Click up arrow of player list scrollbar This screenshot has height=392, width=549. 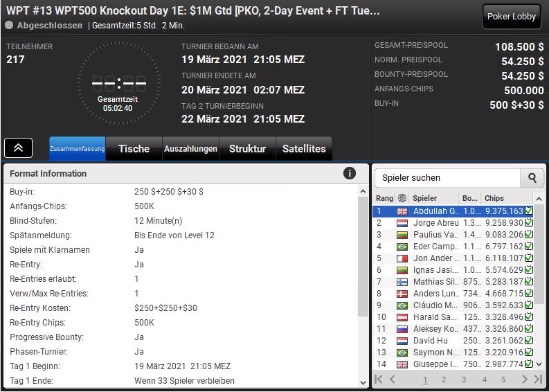pos(539,199)
